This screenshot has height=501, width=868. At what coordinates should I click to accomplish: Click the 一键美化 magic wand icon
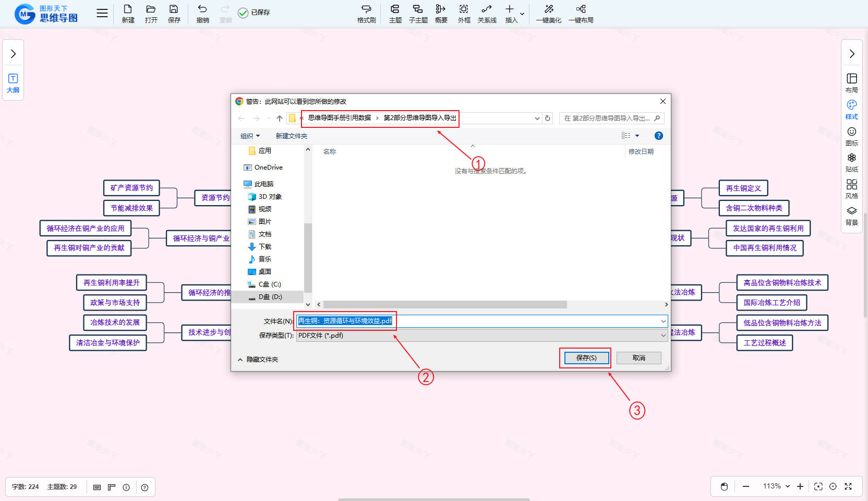tap(549, 9)
